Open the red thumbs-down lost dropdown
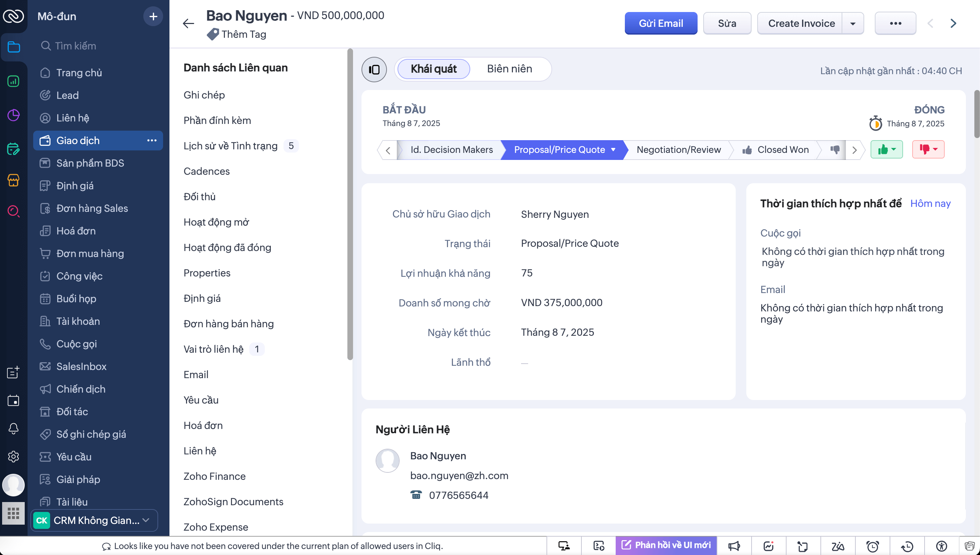 [928, 149]
